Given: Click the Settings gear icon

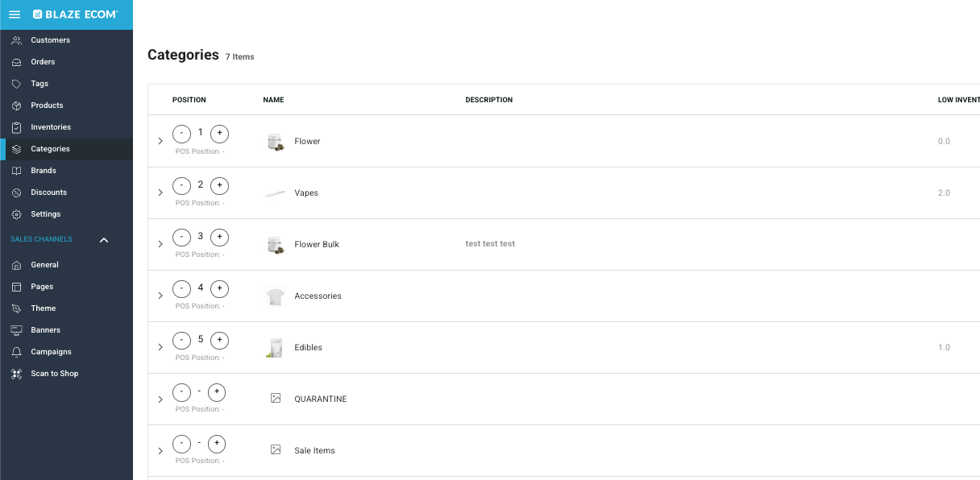Looking at the screenshot, I should coord(16,214).
